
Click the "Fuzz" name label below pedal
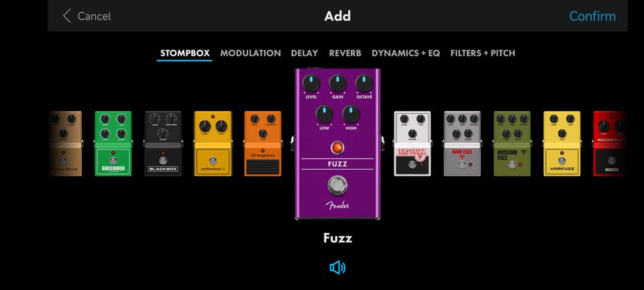pyautogui.click(x=337, y=238)
